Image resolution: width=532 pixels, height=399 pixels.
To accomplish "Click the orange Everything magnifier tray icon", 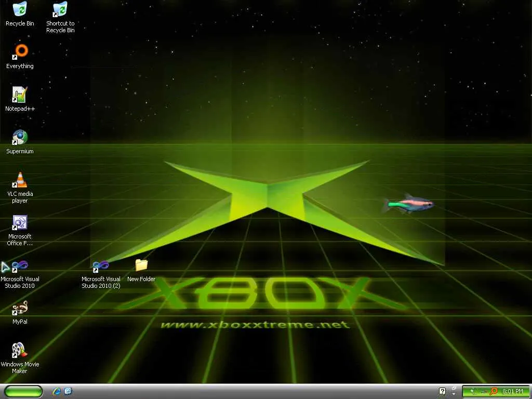I will pos(494,392).
